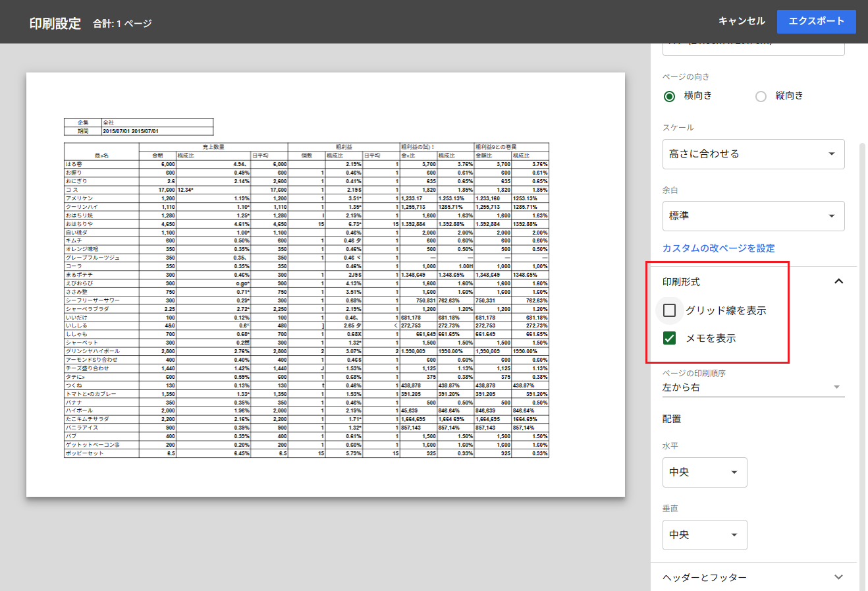Click the ポッピーセット row in preview
The image size is (868, 591).
pos(306,453)
